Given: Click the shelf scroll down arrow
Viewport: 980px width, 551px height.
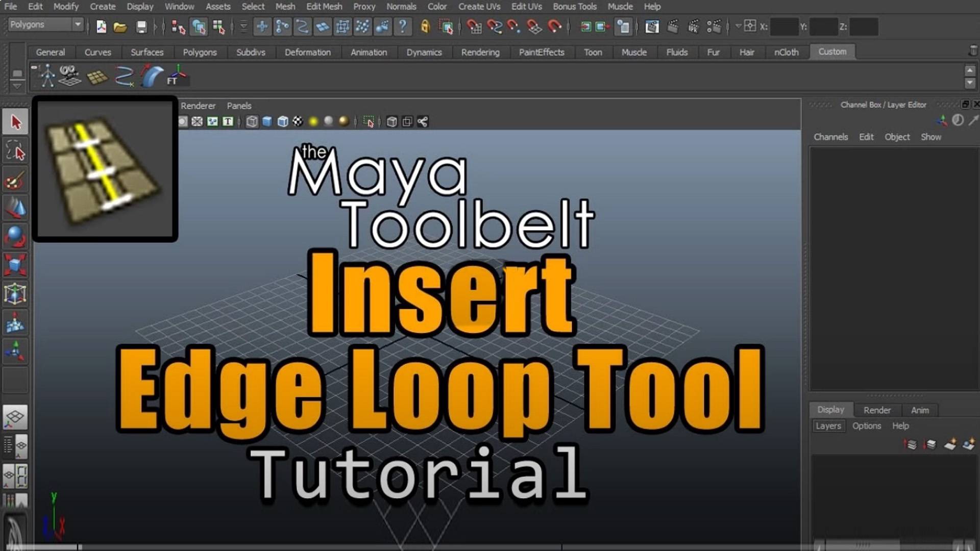Looking at the screenshot, I should 970,83.
